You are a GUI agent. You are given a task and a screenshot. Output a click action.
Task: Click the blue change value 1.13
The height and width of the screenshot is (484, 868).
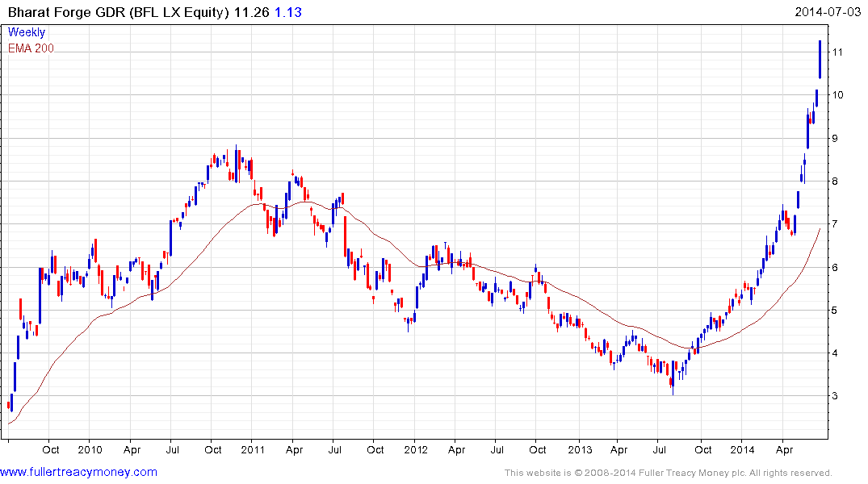coord(288,12)
